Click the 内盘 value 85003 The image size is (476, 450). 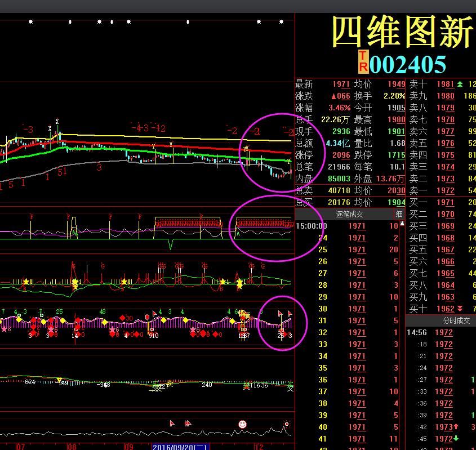click(339, 179)
